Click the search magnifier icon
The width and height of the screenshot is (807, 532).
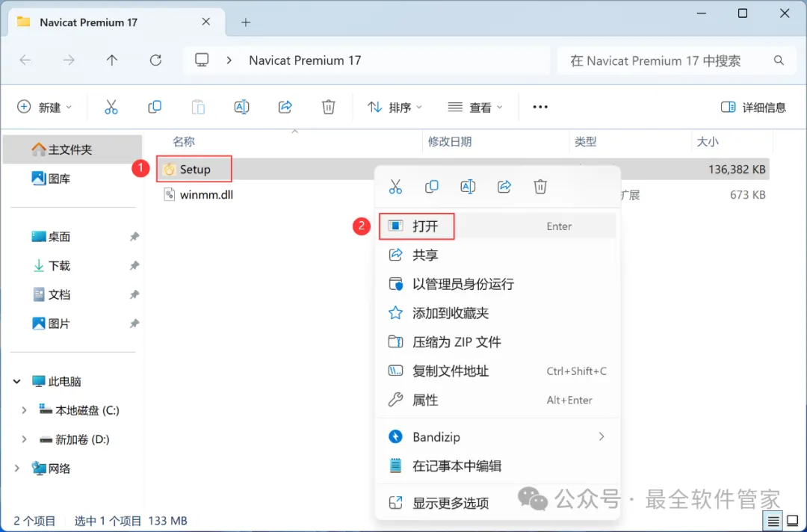point(779,61)
